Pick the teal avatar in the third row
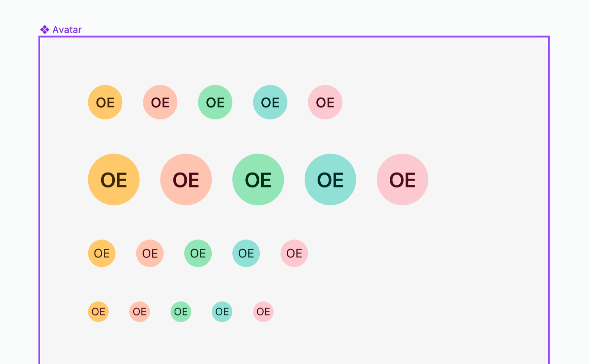The image size is (589, 364). (246, 253)
